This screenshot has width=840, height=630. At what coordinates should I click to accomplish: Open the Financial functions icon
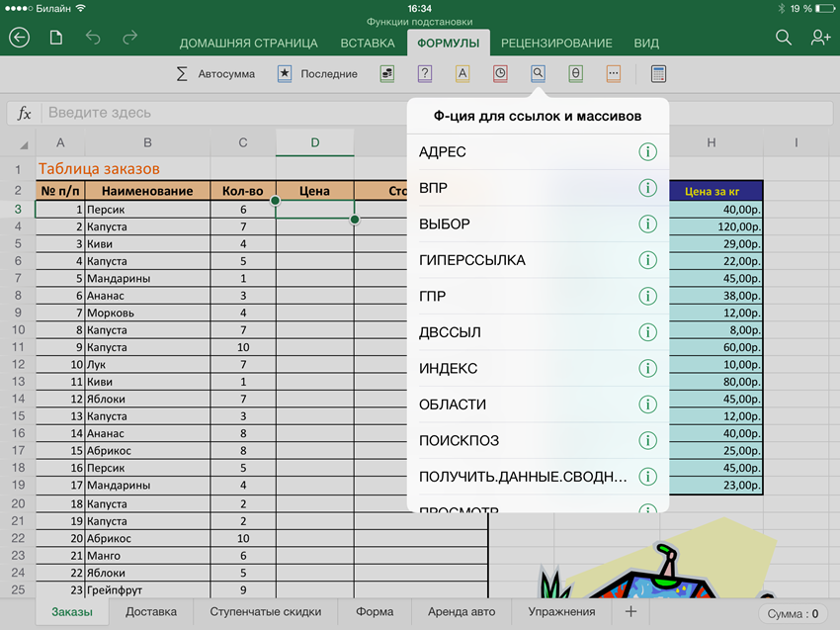click(387, 74)
